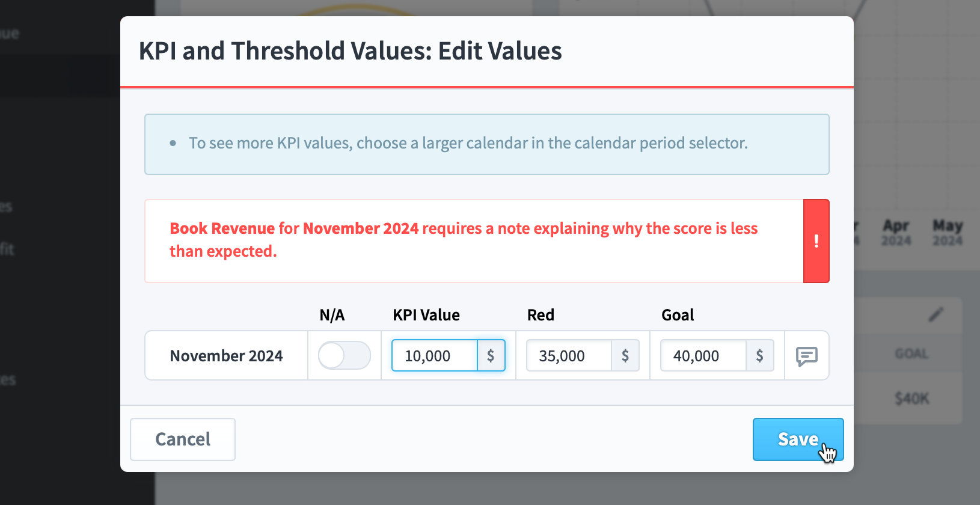
Task: Focus the KPI Value field showing 10,000
Action: (435, 355)
